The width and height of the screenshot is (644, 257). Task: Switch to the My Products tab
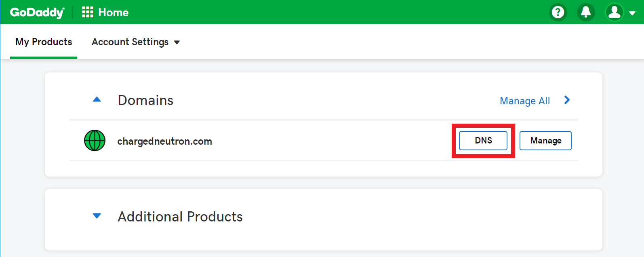[43, 42]
